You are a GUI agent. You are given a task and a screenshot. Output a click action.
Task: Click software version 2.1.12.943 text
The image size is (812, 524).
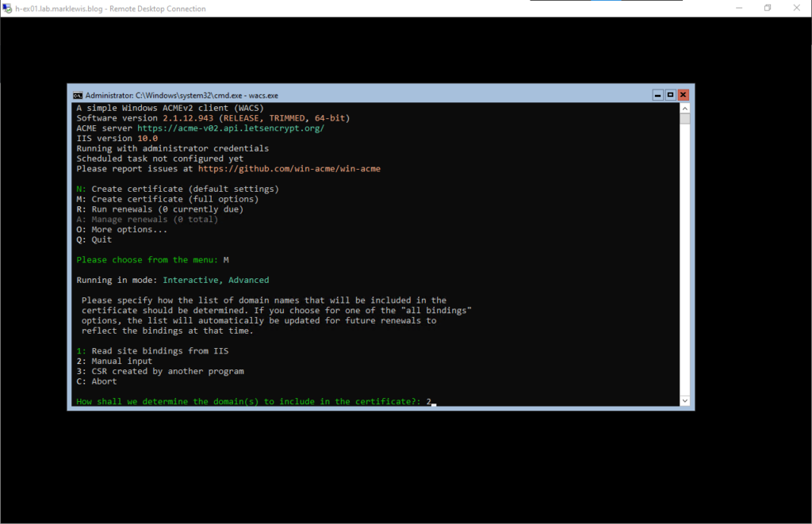tap(188, 118)
